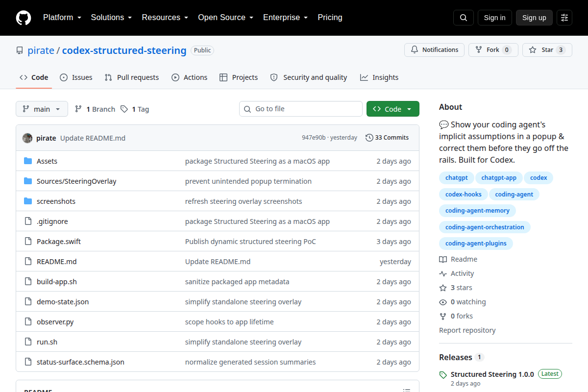Click the book icon beside Readme
Screen dimensions: 588x392
point(443,259)
